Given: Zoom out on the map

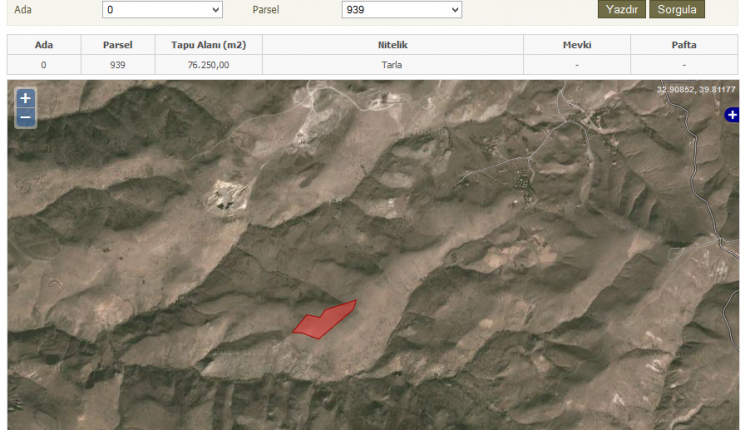Looking at the screenshot, I should pyautogui.click(x=25, y=117).
